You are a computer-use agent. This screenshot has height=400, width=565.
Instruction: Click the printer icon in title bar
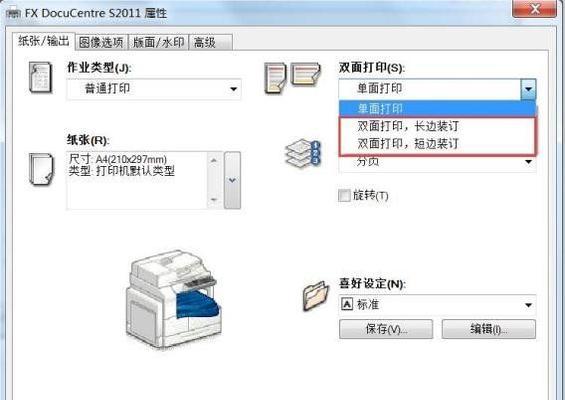click(14, 13)
